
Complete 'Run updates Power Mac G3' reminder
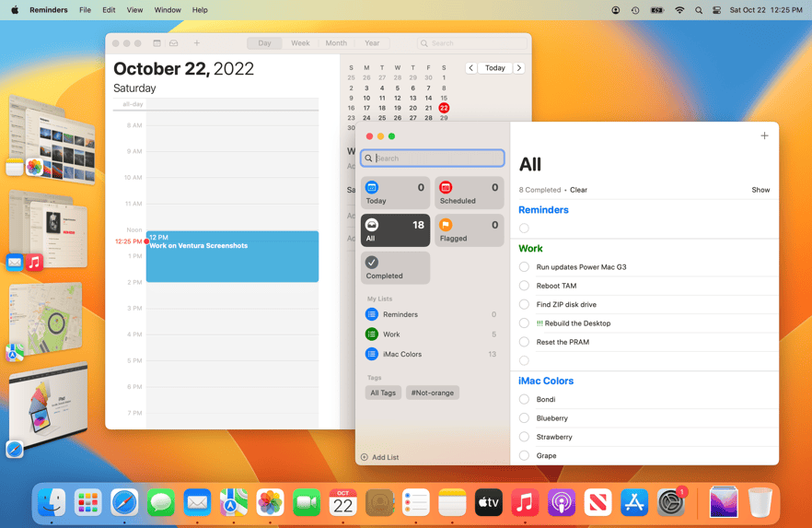[x=524, y=267]
